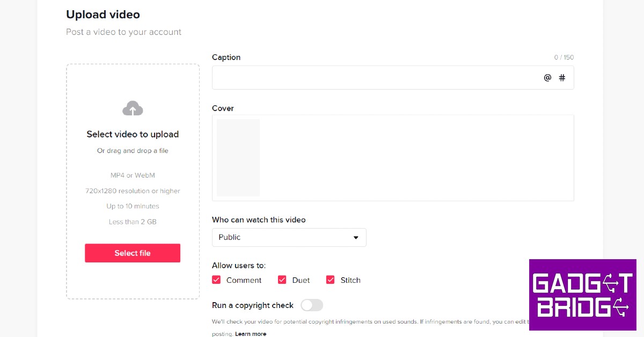The width and height of the screenshot is (644, 337).
Task: Untick the Stitch checkbox
Action: (331, 280)
